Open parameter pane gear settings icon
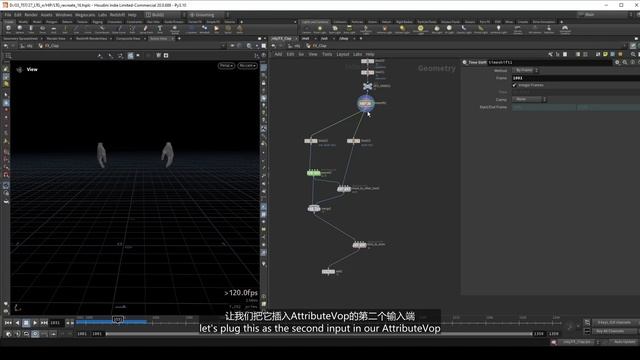640x360 pixels. point(617,62)
